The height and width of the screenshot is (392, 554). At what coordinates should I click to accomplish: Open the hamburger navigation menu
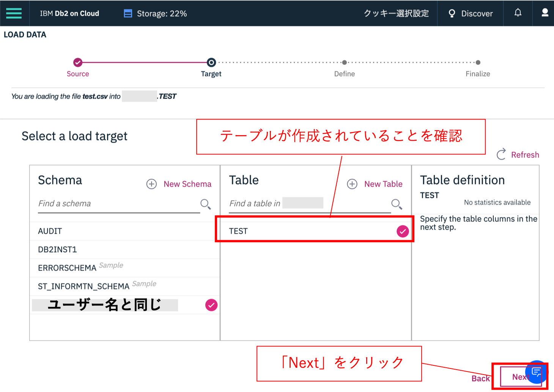point(14,13)
